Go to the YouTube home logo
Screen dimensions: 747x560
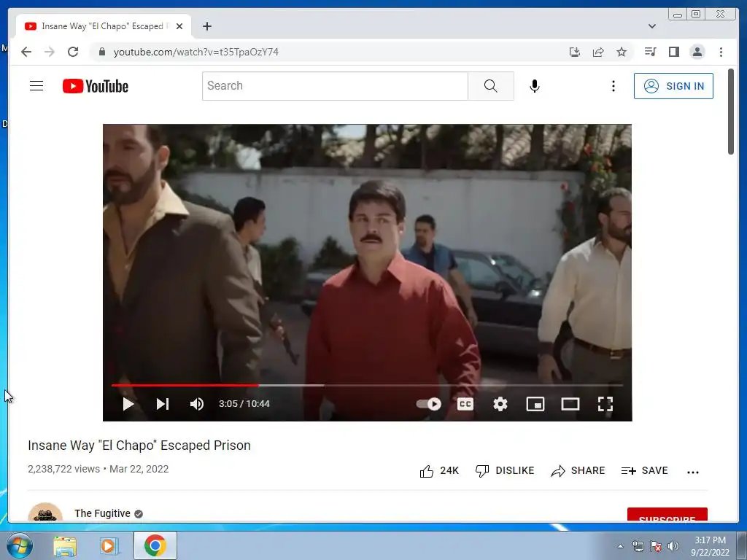tap(96, 86)
